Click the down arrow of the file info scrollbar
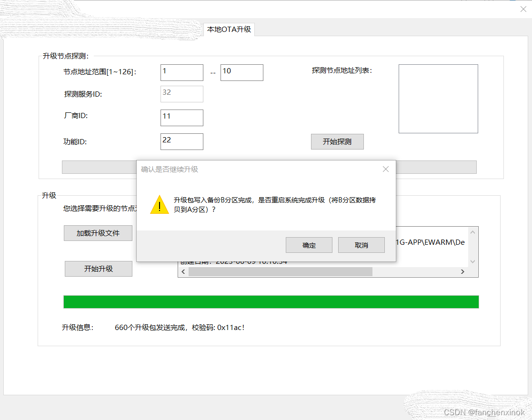Image resolution: width=532 pixels, height=420 pixels. [472, 261]
